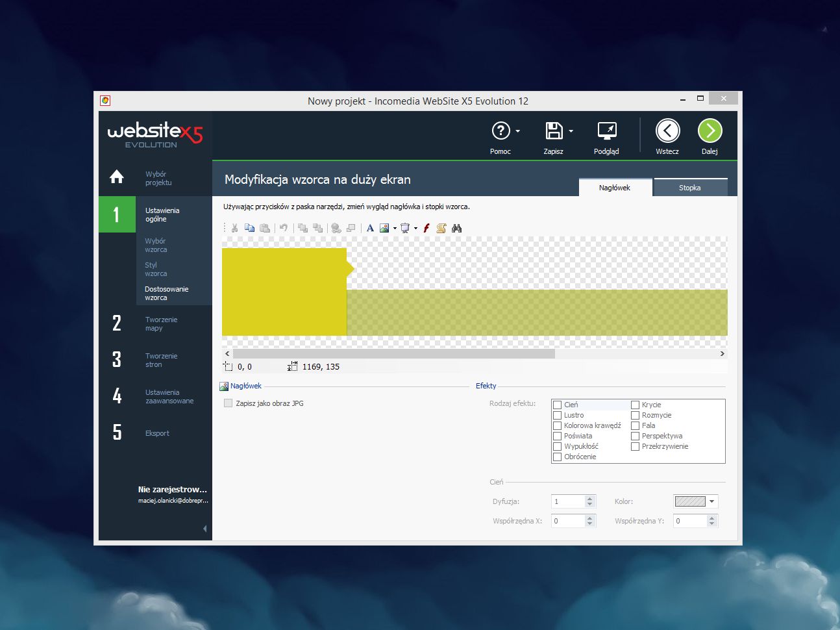Insert image with the picture icon
Viewport: 840px width, 630px height.
coord(384,228)
